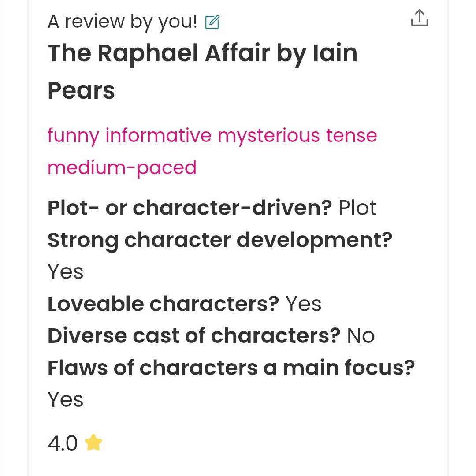Click the edit review pencil icon
The width and height of the screenshot is (476, 476).
click(x=212, y=22)
